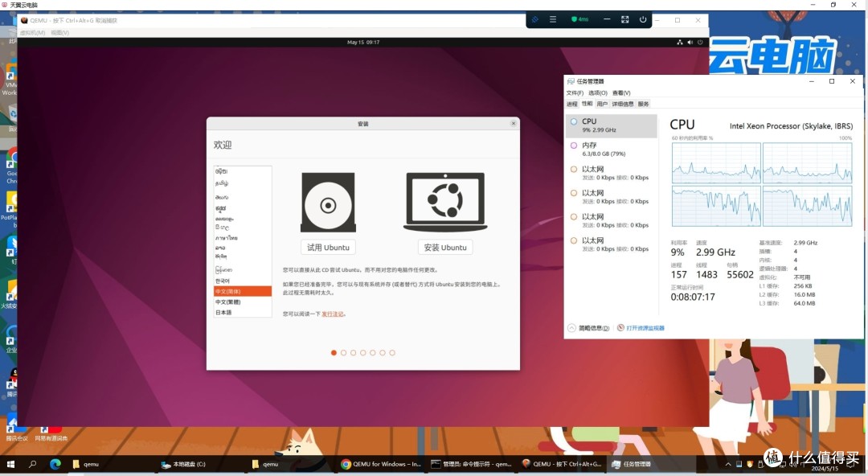Click the bottom-right CPU core graph
The image size is (868, 476).
click(807, 206)
